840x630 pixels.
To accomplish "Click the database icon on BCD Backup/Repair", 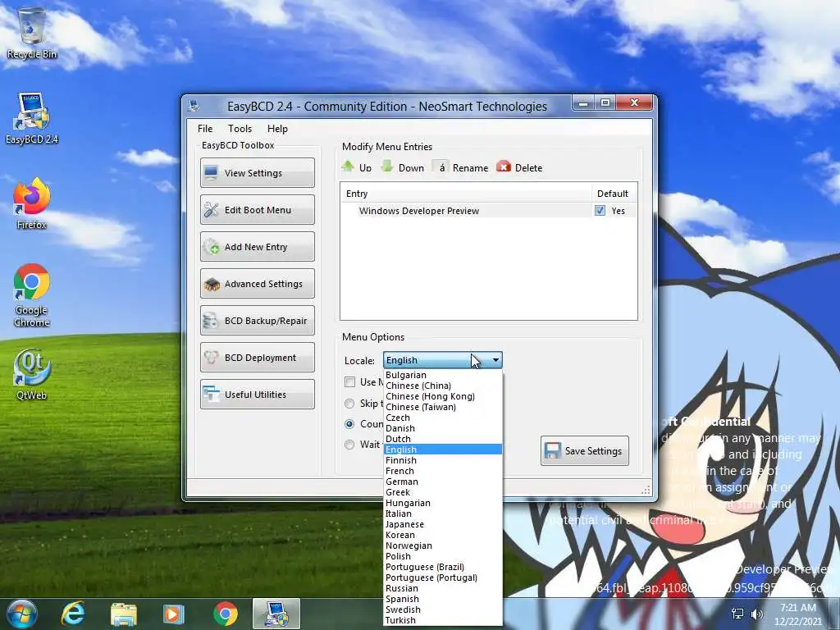I will point(211,321).
